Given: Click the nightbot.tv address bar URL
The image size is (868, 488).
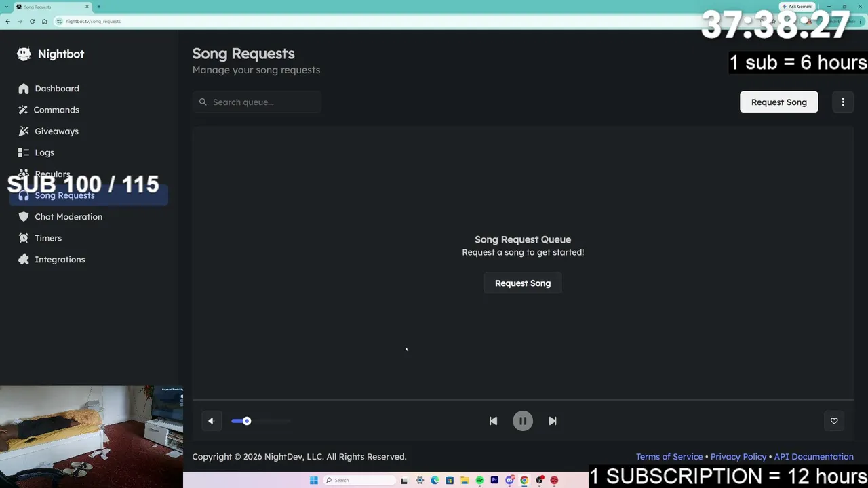Looking at the screenshot, I should (93, 22).
